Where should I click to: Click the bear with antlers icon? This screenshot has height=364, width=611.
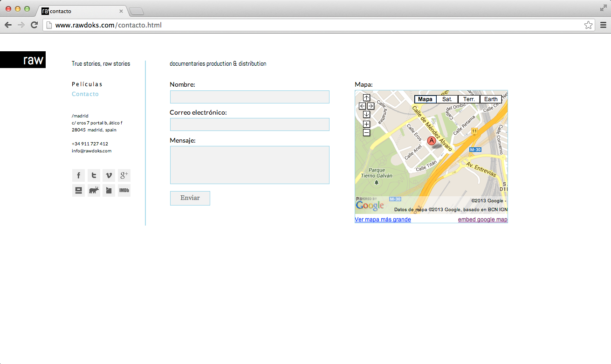[94, 190]
